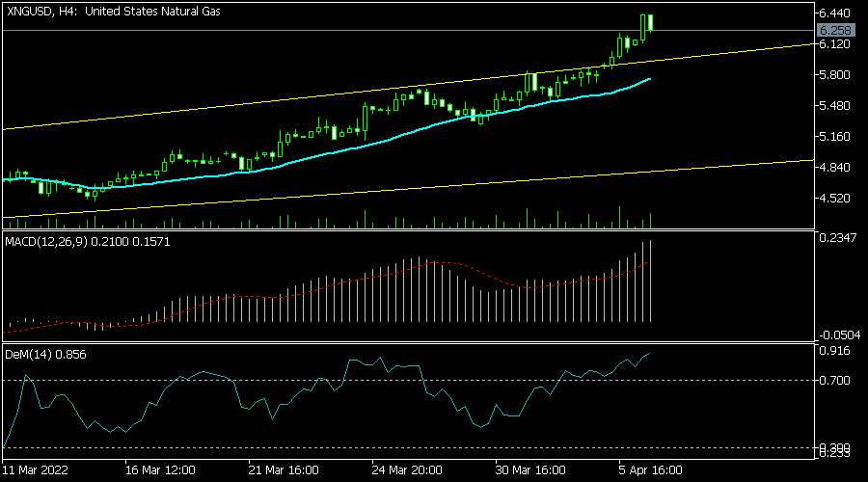The height and width of the screenshot is (482, 868).
Task: Click the 5.160 price scale value
Action: (x=834, y=136)
